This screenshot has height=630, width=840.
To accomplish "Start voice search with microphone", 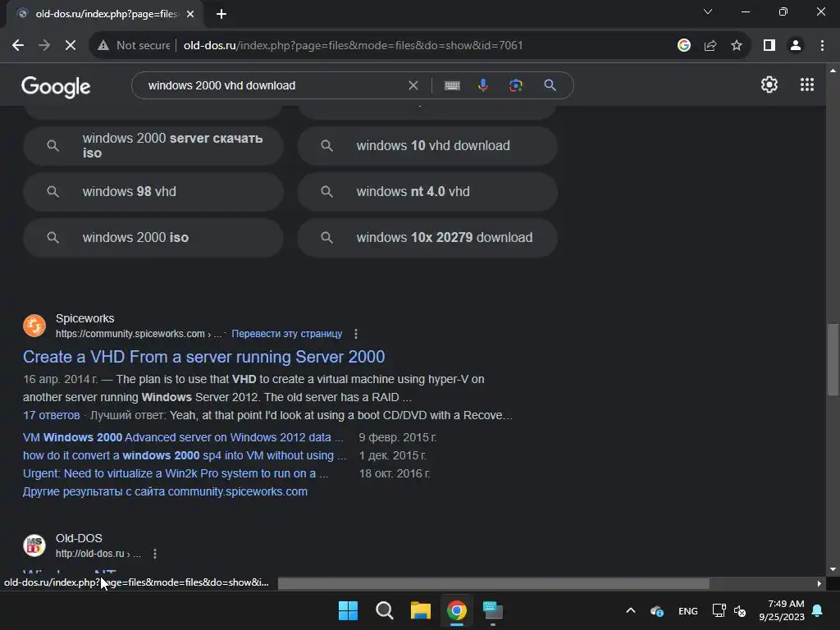I will click(482, 85).
